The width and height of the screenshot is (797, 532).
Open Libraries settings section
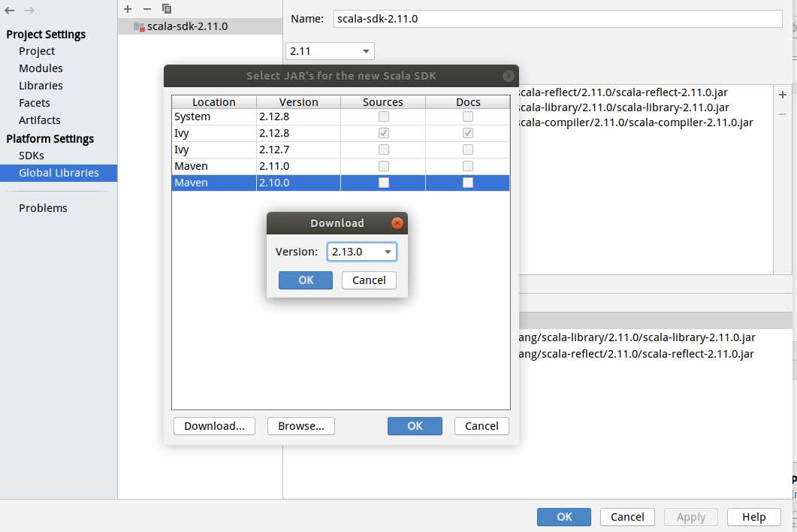click(41, 86)
